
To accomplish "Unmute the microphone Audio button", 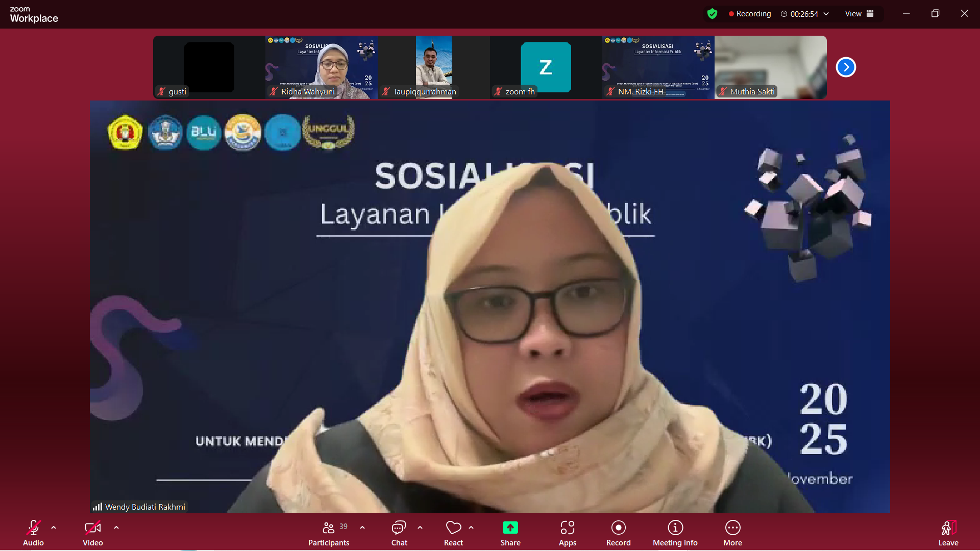I will tap(33, 528).
